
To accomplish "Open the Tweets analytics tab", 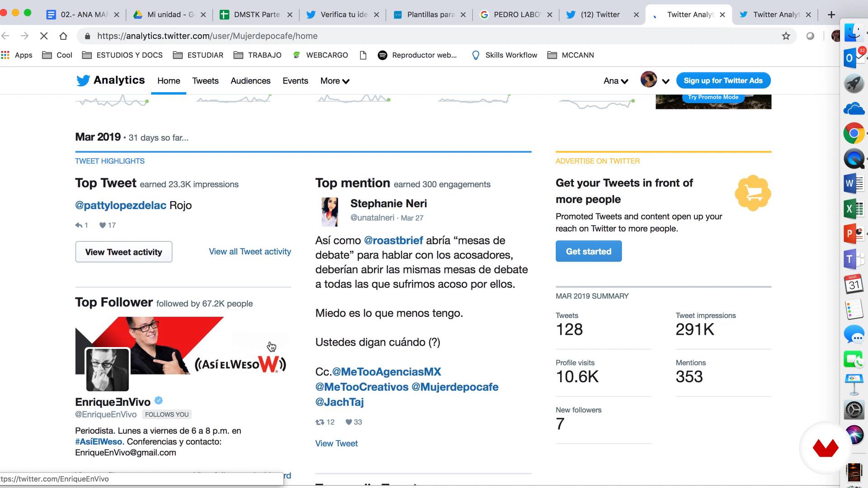I will [205, 81].
